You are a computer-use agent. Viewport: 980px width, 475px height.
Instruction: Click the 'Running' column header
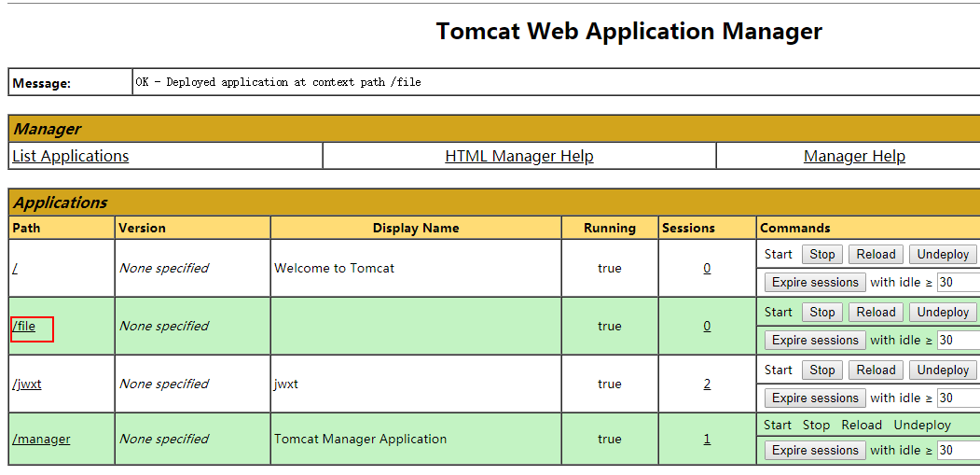(x=610, y=228)
